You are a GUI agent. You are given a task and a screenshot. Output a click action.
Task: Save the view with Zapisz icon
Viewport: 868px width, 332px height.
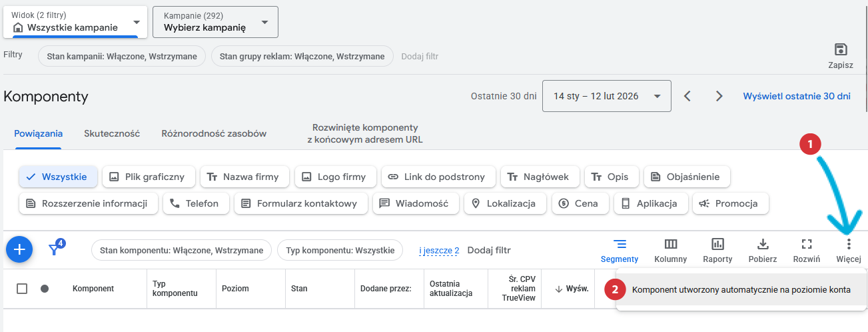tap(840, 55)
